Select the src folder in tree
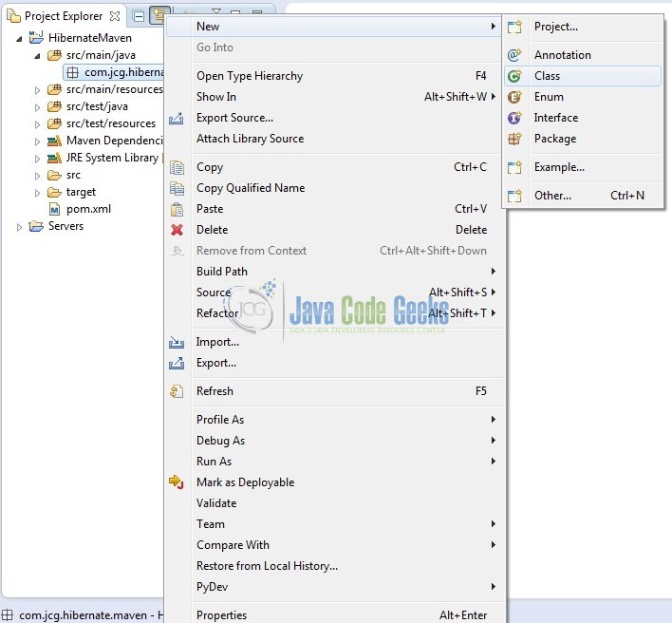This screenshot has width=672, height=623. 73,175
